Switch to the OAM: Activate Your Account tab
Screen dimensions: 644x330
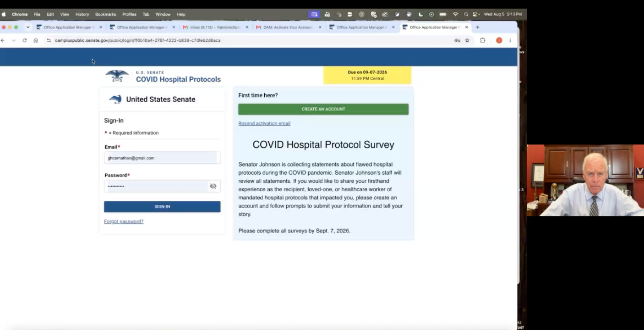[288, 27]
